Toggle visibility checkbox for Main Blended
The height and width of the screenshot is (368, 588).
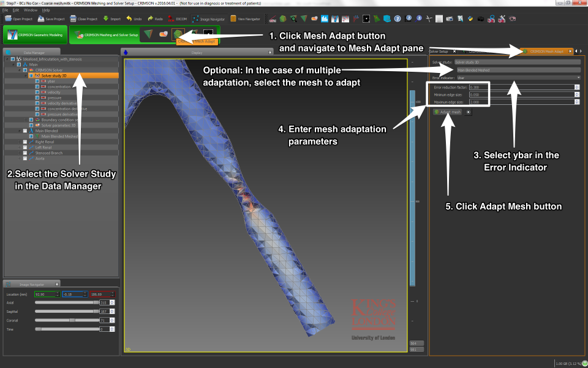point(24,131)
